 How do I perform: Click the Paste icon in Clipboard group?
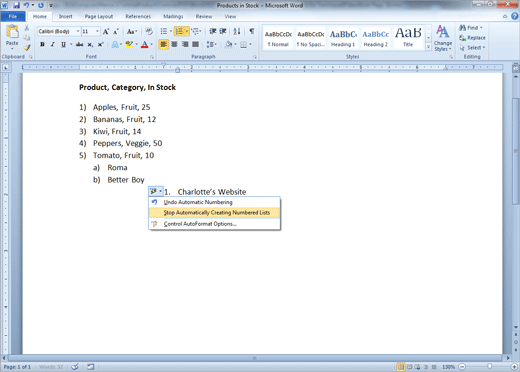12,32
